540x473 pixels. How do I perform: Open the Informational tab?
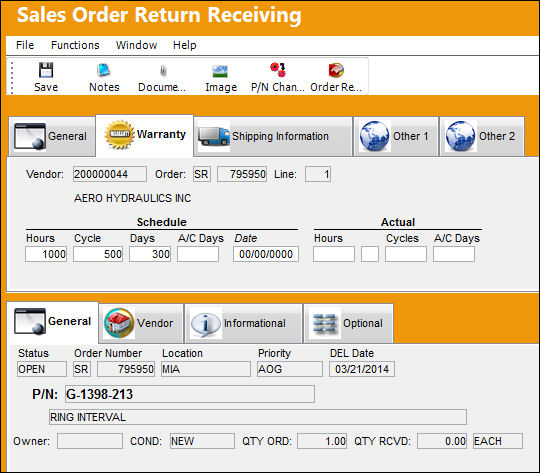pyautogui.click(x=243, y=323)
